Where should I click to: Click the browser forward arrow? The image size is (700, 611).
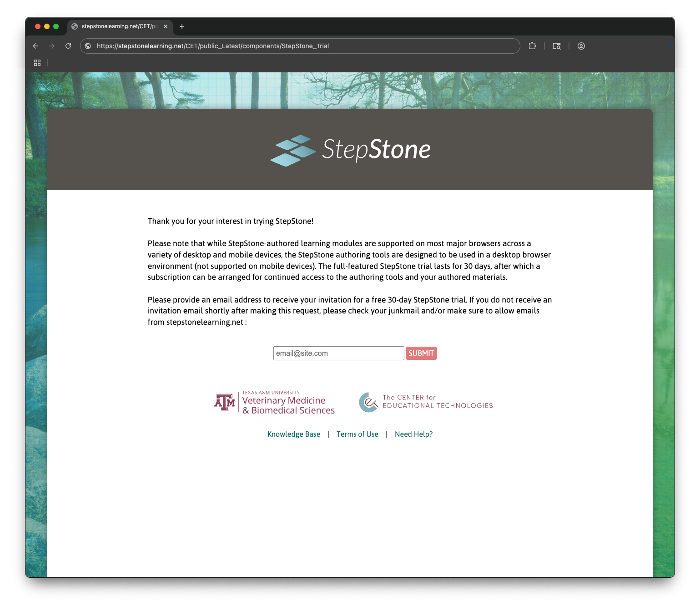coord(52,46)
